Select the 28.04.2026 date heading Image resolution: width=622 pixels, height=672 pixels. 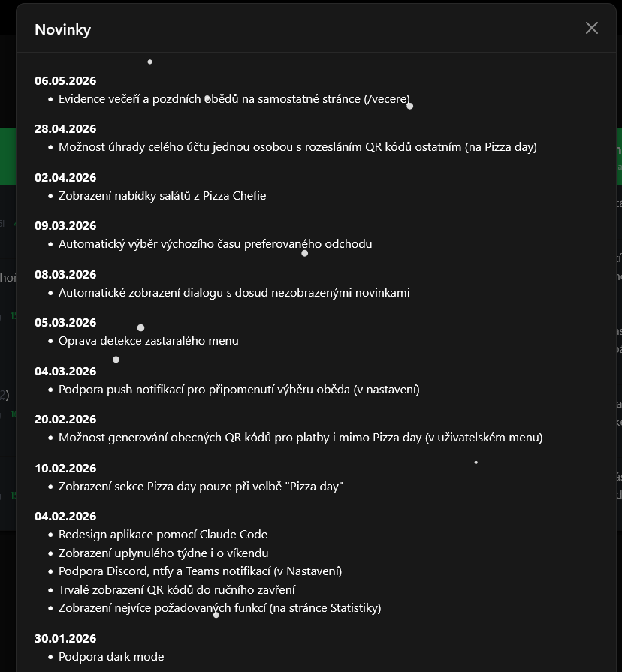(x=65, y=128)
